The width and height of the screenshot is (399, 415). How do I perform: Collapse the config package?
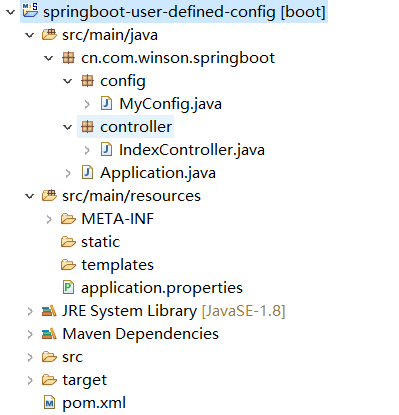(68, 81)
